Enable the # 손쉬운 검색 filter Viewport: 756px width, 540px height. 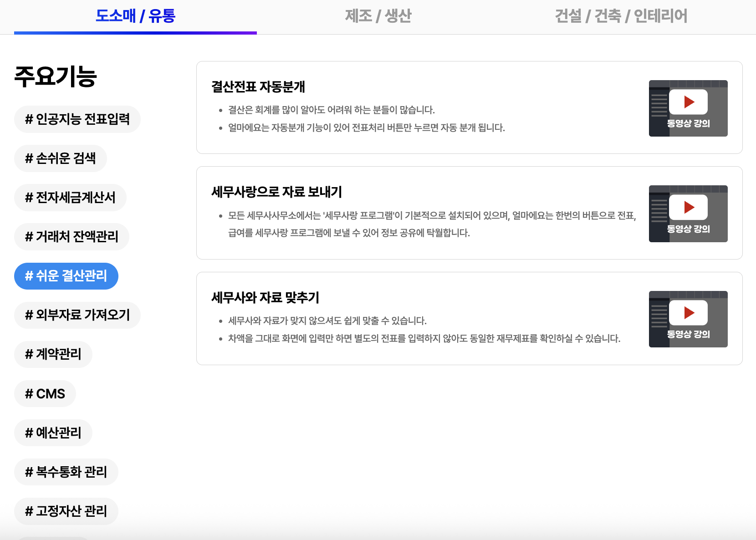[x=60, y=158]
